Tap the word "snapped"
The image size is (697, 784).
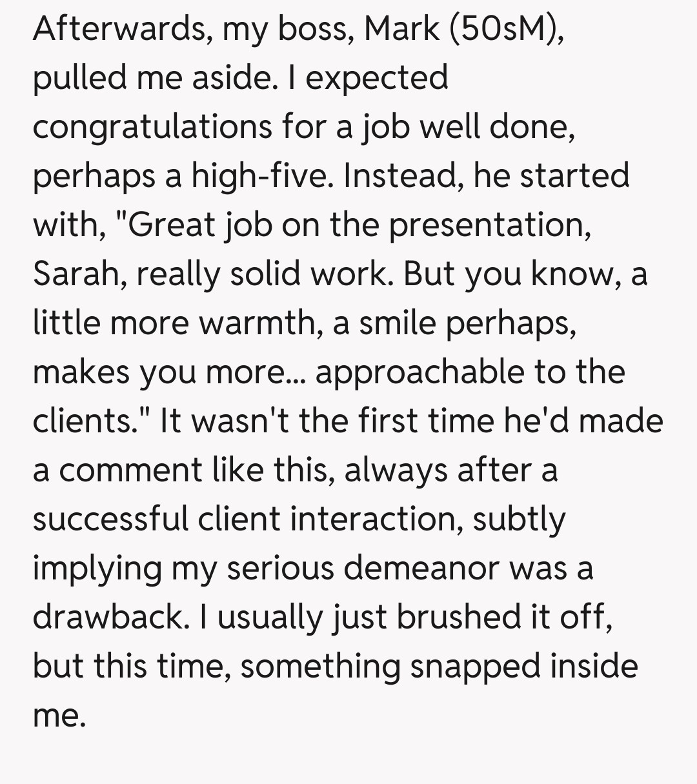[x=475, y=667]
